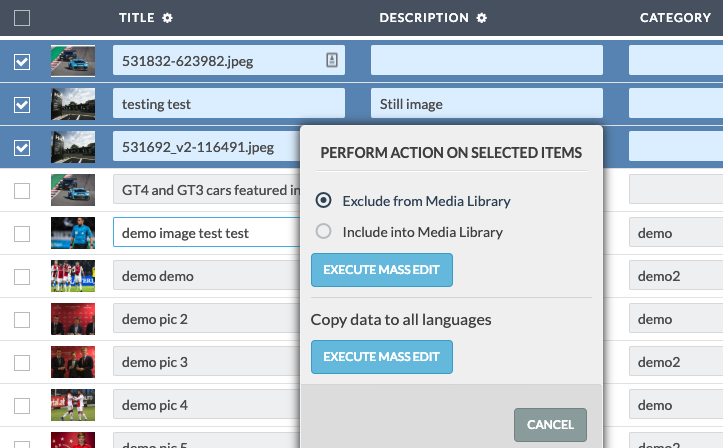Edit the demo pic 2 title field

click(x=207, y=318)
